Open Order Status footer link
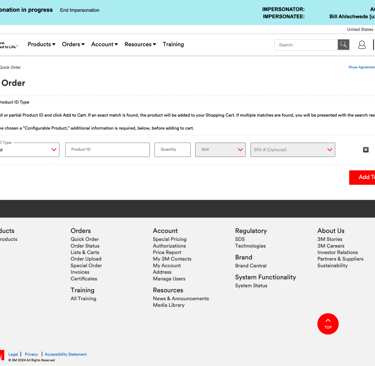This screenshot has height=366, width=375. 85,246
